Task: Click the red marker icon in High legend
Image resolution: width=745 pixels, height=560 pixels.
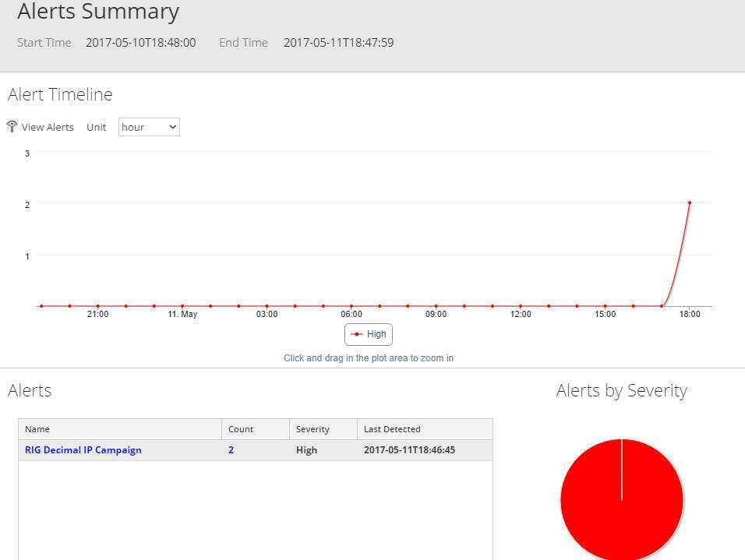Action: (x=357, y=334)
